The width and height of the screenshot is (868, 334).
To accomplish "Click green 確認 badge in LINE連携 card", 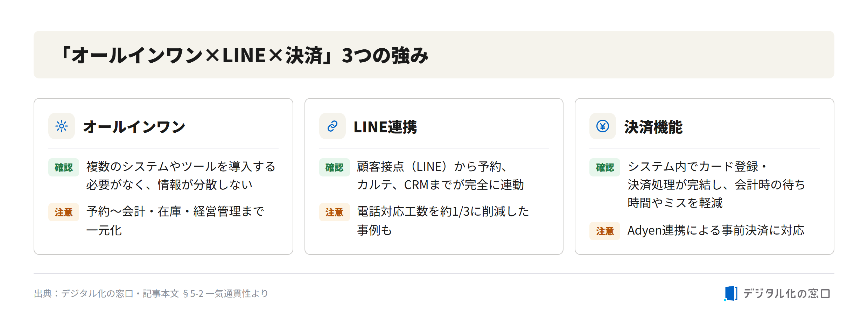I will point(334,167).
